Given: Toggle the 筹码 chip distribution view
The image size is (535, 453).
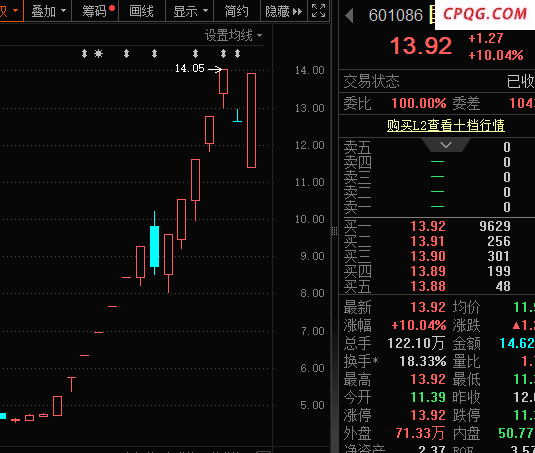Looking at the screenshot, I should 95,11.
